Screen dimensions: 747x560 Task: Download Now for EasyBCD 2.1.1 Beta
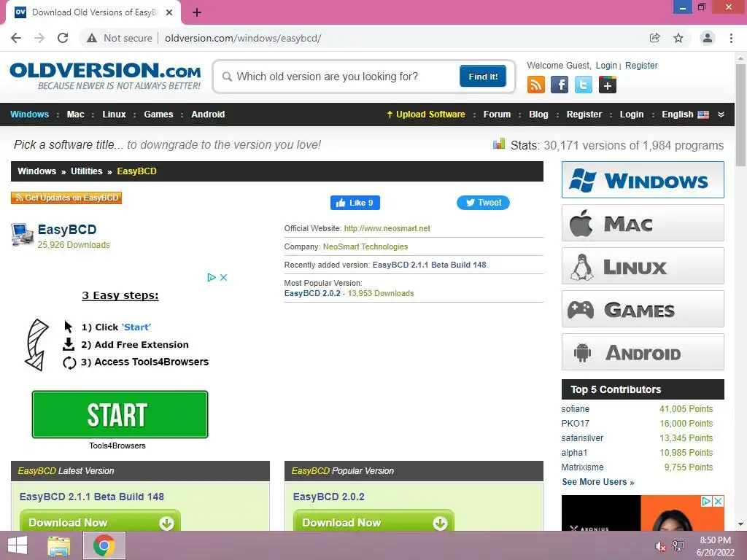100,521
